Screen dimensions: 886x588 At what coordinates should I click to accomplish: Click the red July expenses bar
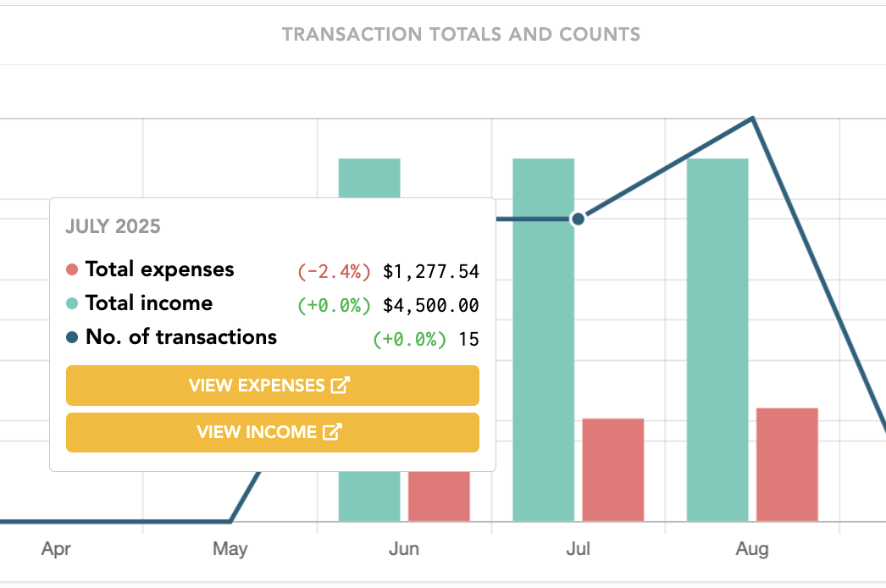[x=613, y=469]
